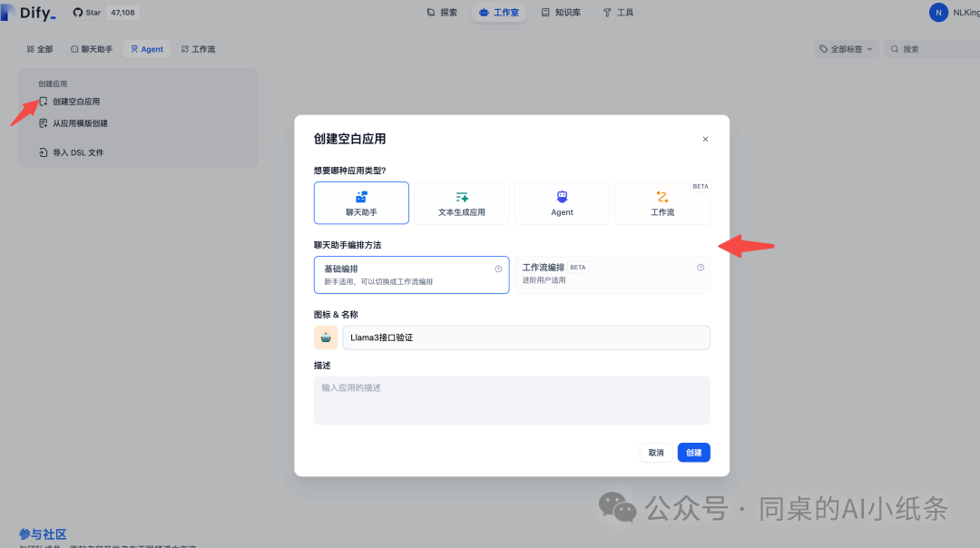Filter apps by 聊天助手 tab
The width and height of the screenshot is (980, 548).
(x=92, y=49)
